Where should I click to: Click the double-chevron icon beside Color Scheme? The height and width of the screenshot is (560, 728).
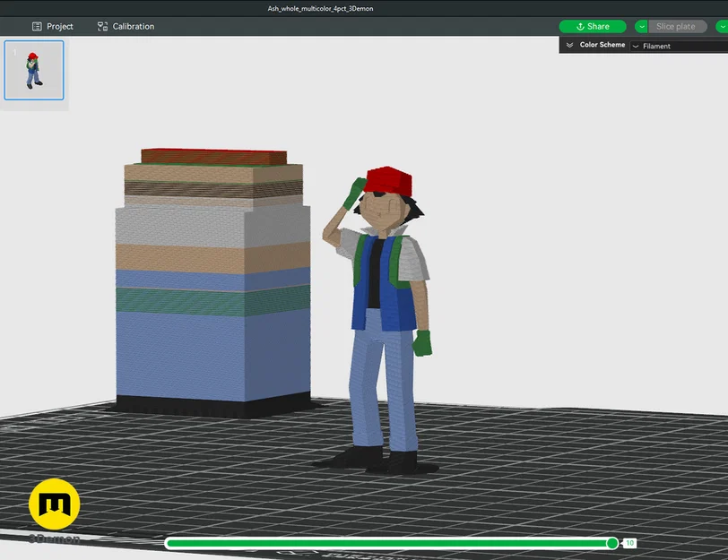click(568, 44)
